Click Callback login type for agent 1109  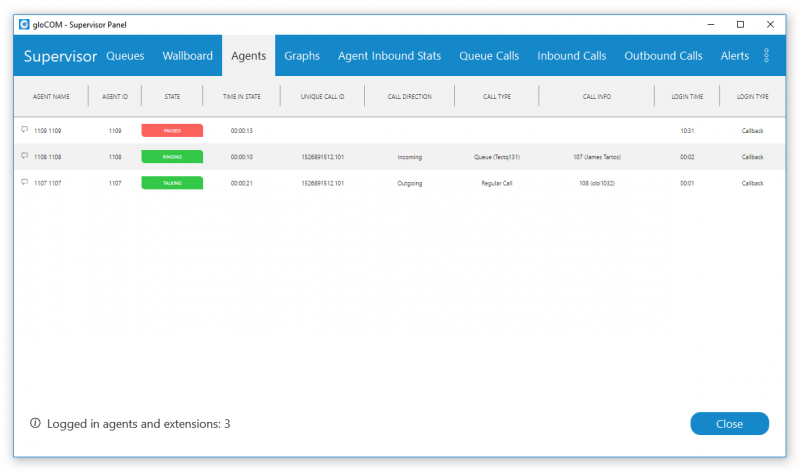(753, 131)
